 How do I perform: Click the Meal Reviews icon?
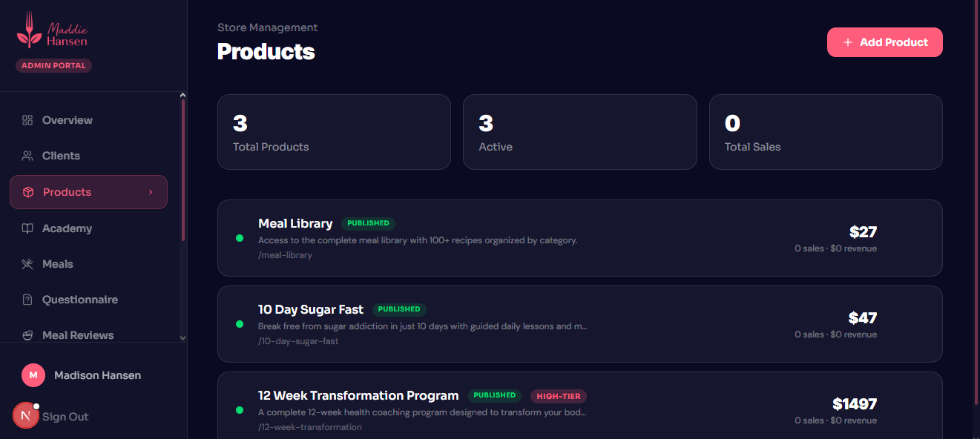tap(27, 334)
